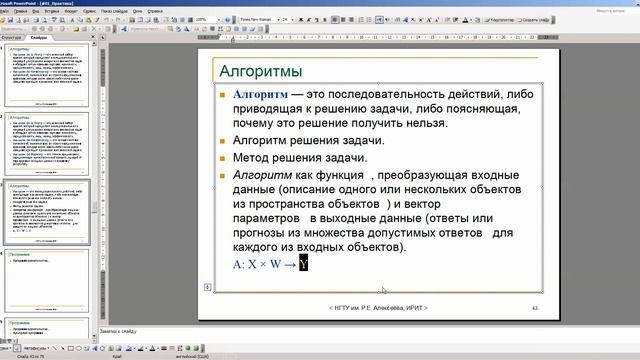
Task: Open the Конструктор (Design) pane
Action: point(499,20)
